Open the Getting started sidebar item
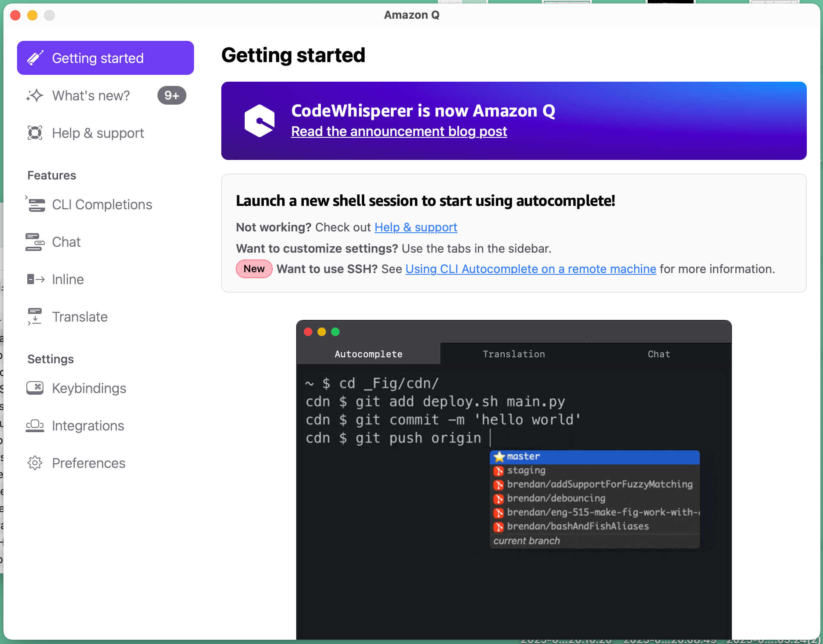The image size is (823, 644). (x=106, y=58)
